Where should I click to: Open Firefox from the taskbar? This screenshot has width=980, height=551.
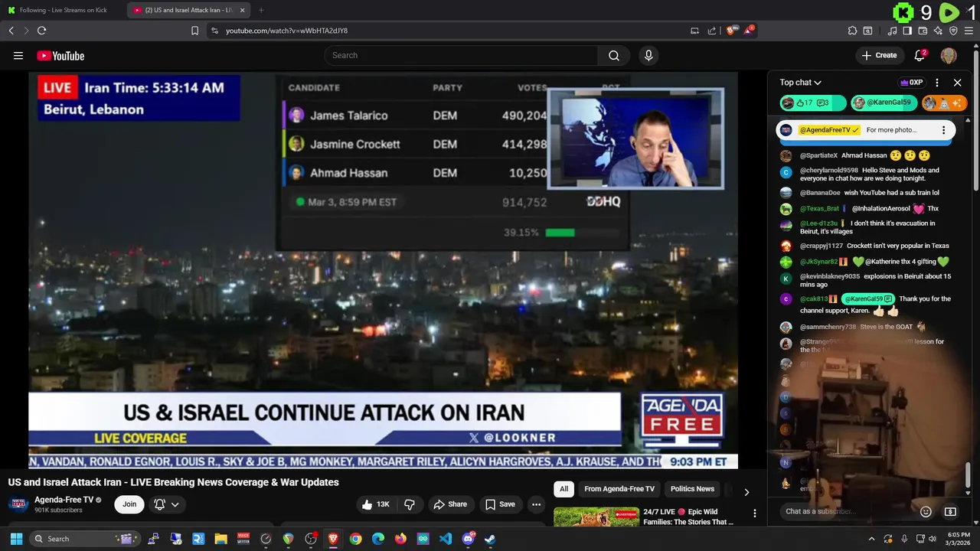click(400, 539)
